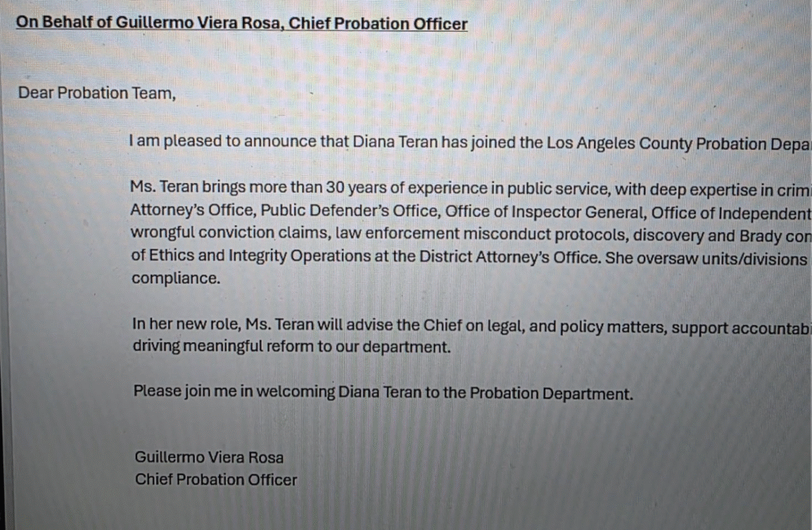This screenshot has height=530, width=812.
Task: Click the sentence starting "Please join me in welcoming"
Action: point(383,392)
